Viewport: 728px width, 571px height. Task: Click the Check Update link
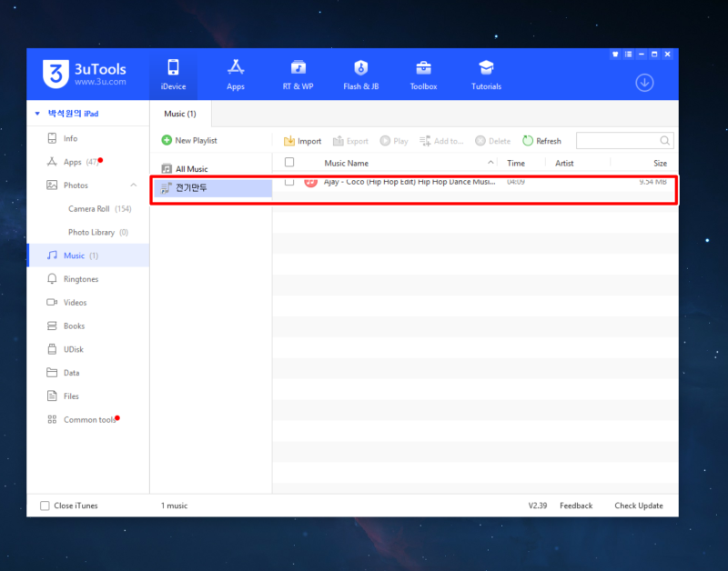click(638, 506)
